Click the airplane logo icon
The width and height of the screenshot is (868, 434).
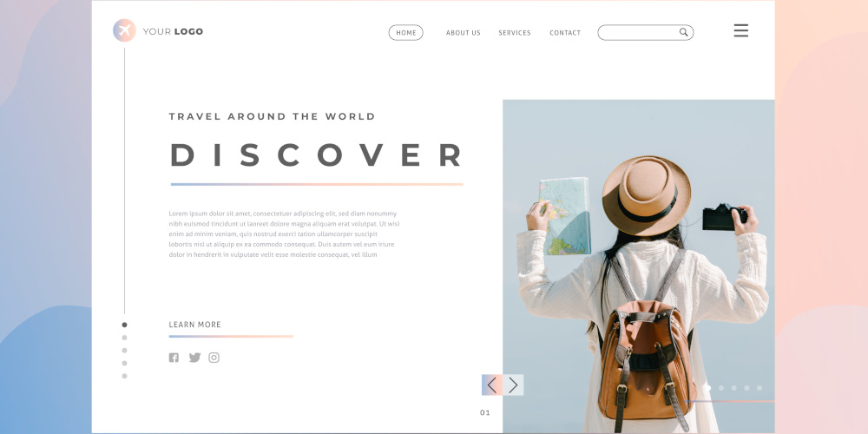tap(124, 30)
